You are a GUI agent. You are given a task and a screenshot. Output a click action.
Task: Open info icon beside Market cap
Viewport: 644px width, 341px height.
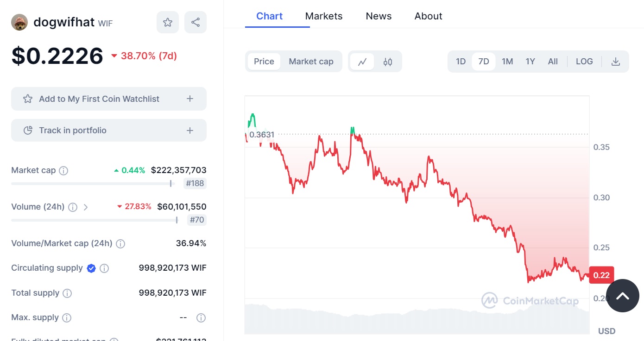point(63,170)
